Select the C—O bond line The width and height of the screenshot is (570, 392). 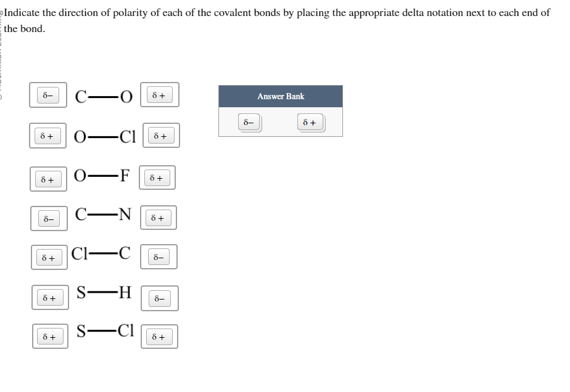[x=104, y=96]
